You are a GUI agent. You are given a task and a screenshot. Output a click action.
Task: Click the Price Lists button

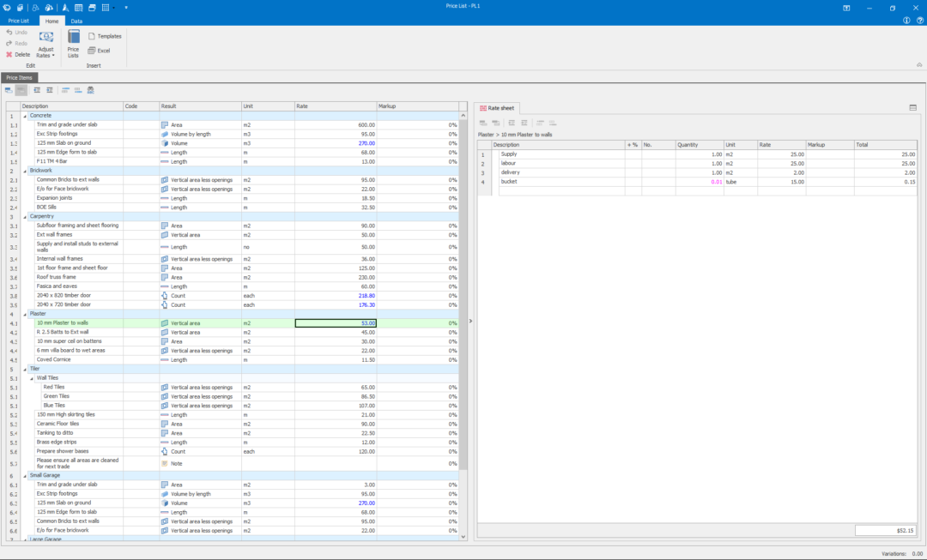(73, 43)
